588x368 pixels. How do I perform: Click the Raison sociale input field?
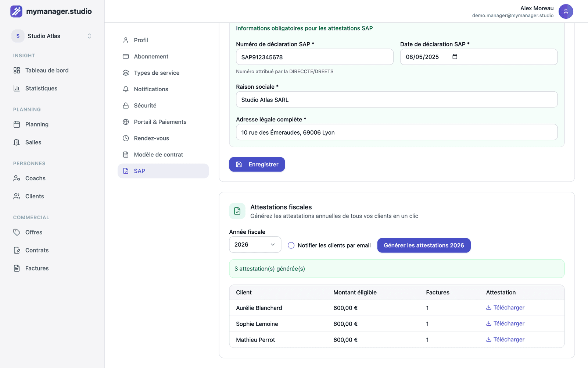[x=397, y=100]
